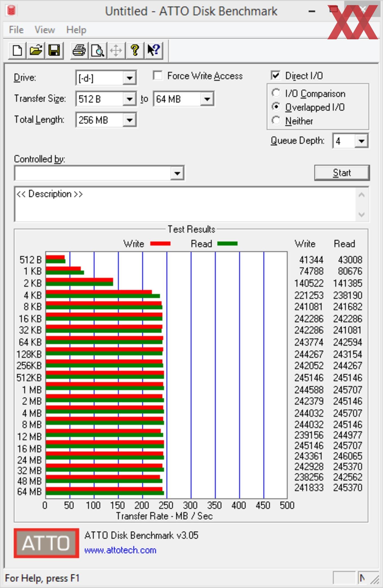Viewport: 383px width, 588px height.
Task: Expand the Queue Depth dropdown
Action: pyautogui.click(x=361, y=141)
